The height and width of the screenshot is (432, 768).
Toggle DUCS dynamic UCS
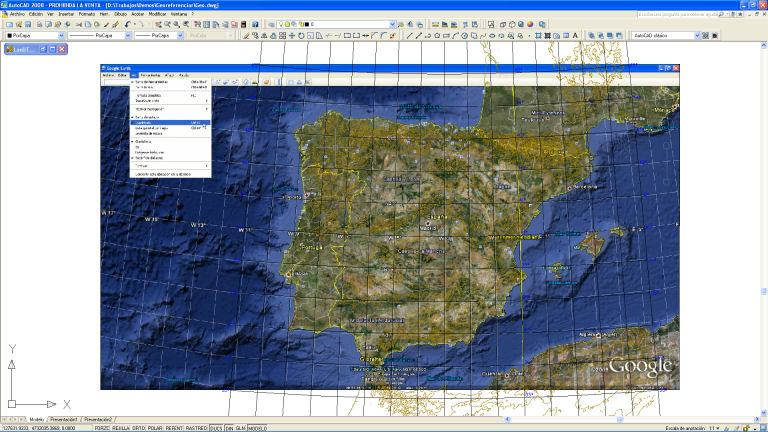[x=216, y=428]
